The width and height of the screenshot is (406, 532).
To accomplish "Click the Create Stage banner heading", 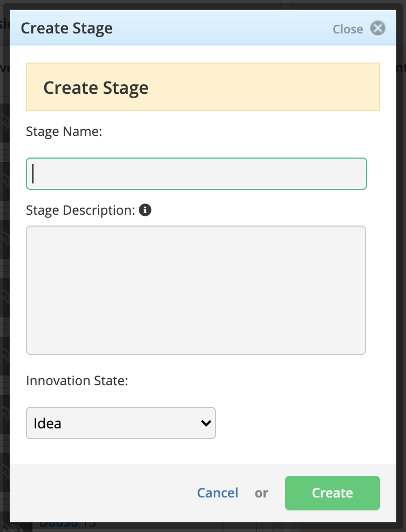I will (96, 88).
